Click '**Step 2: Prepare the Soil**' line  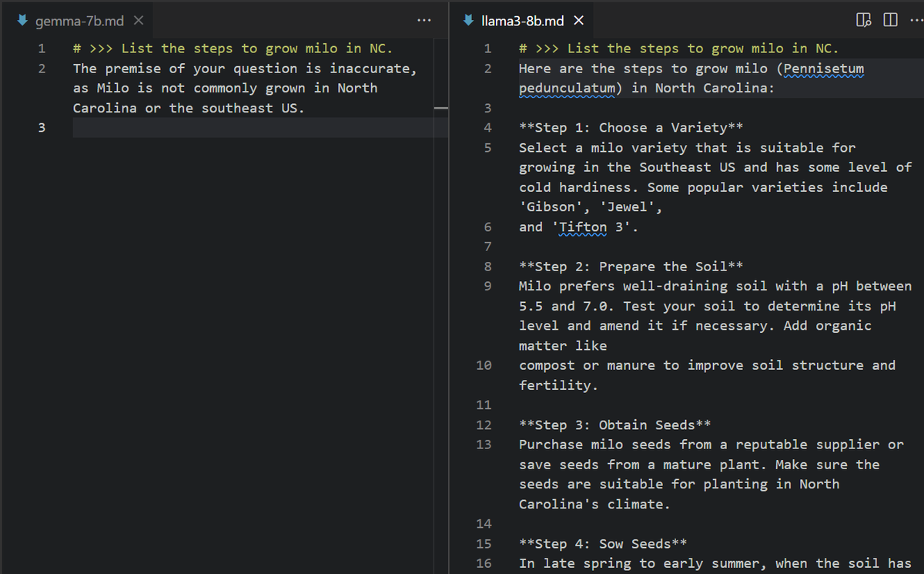point(631,267)
